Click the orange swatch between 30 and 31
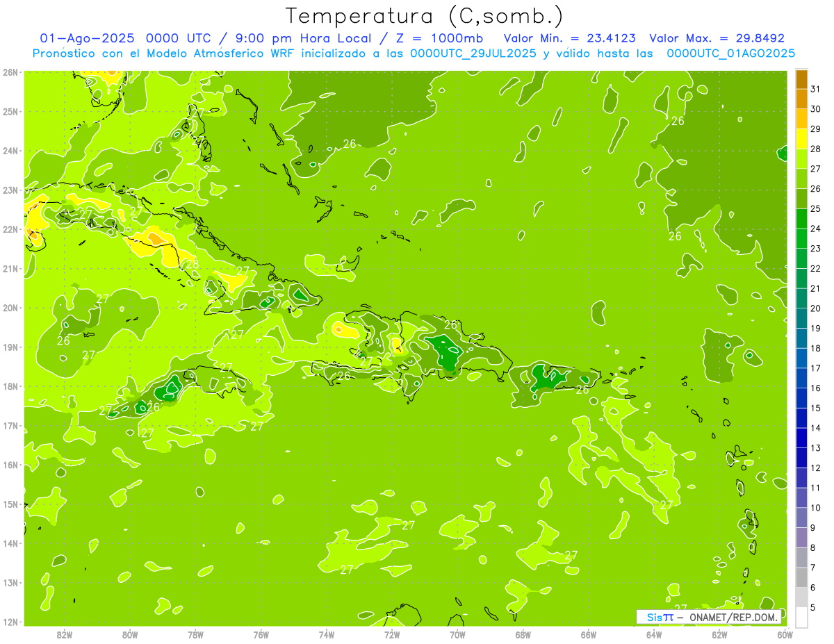The image size is (834, 644). (801, 99)
